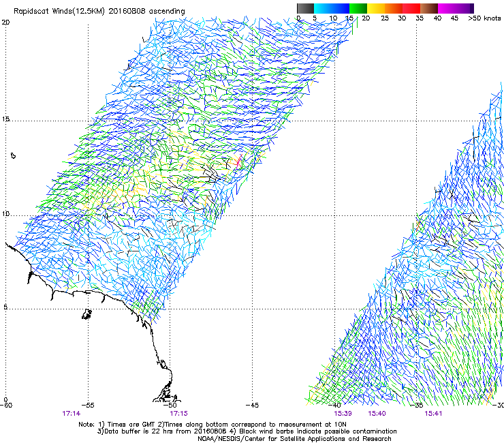Click the '>50 knots' legend label
The image size is (504, 443).
pos(484,18)
